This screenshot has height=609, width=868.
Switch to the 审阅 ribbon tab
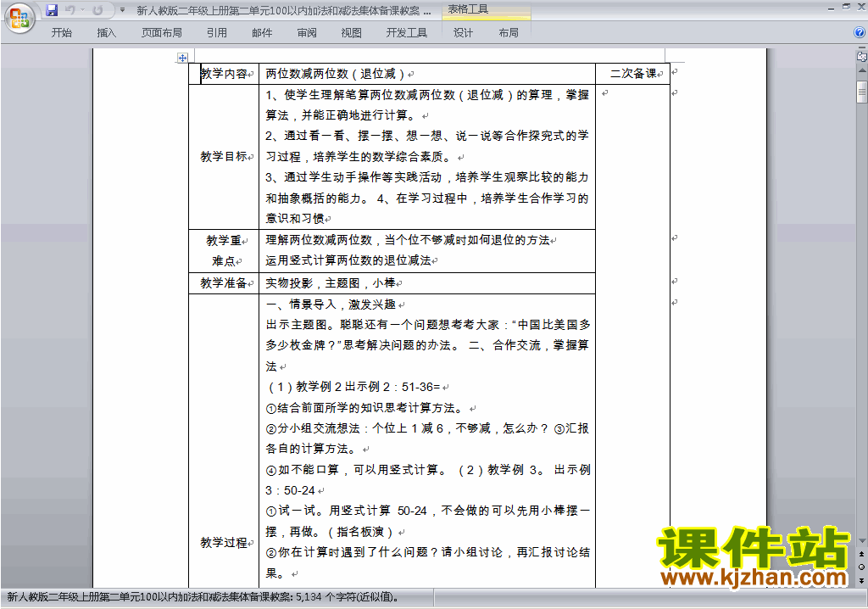click(307, 33)
